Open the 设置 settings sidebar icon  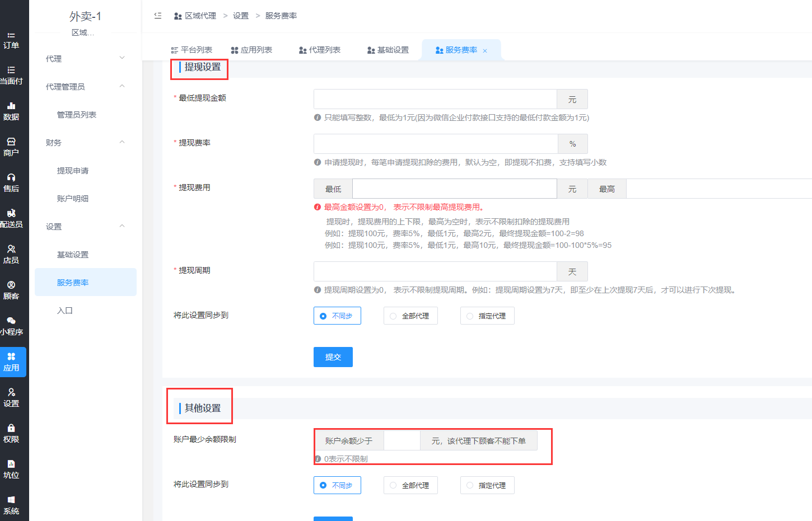[x=11, y=398]
